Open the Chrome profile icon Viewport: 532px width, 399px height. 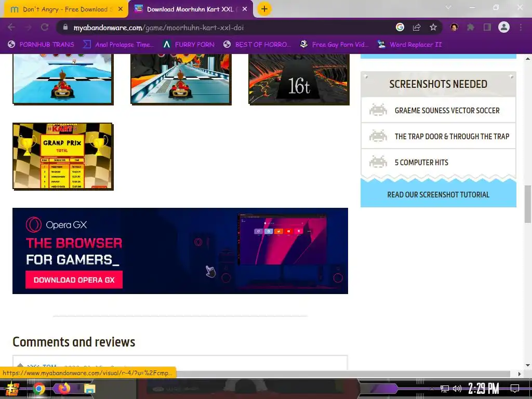(x=504, y=27)
